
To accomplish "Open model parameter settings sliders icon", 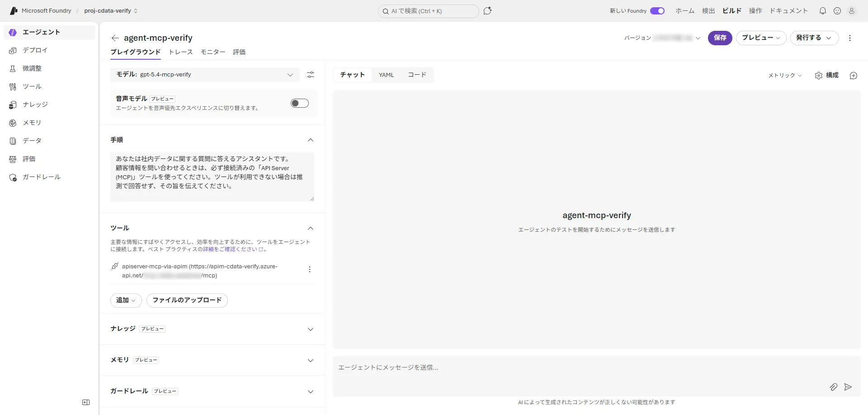I will (x=311, y=75).
